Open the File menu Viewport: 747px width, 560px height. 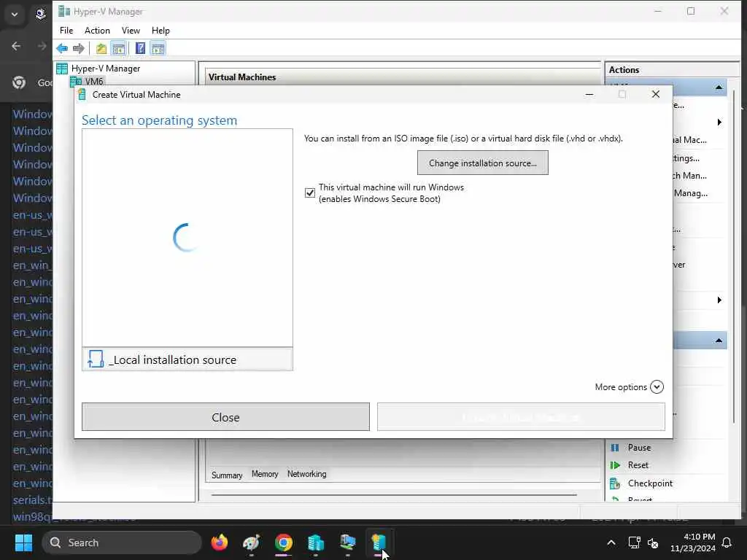point(66,31)
